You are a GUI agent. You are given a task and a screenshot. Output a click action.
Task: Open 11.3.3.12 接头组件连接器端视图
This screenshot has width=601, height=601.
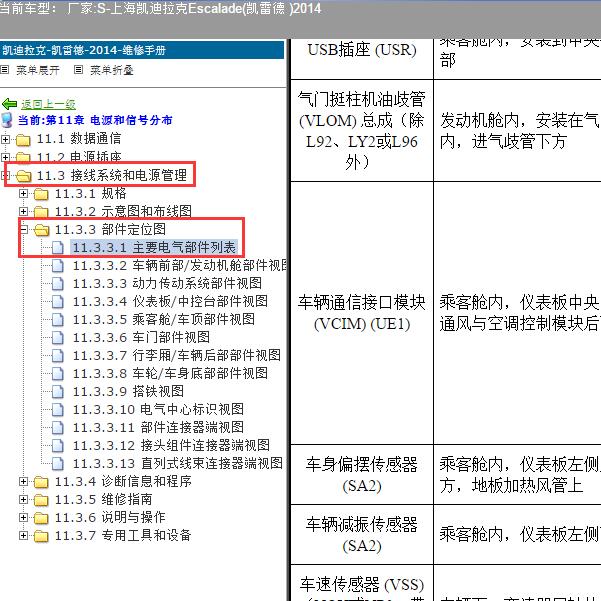[x=171, y=445]
